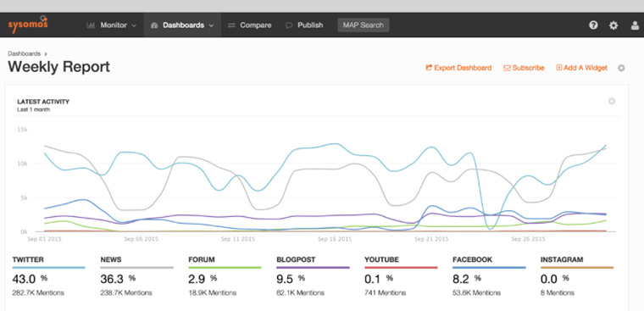
Task: Expand the Dashboards dropdown chevron
Action: (211, 25)
